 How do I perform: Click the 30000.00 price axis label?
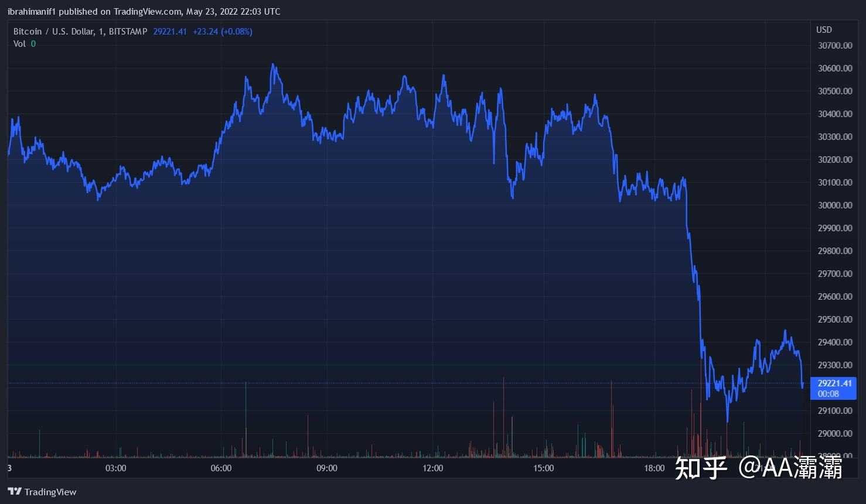coord(835,205)
